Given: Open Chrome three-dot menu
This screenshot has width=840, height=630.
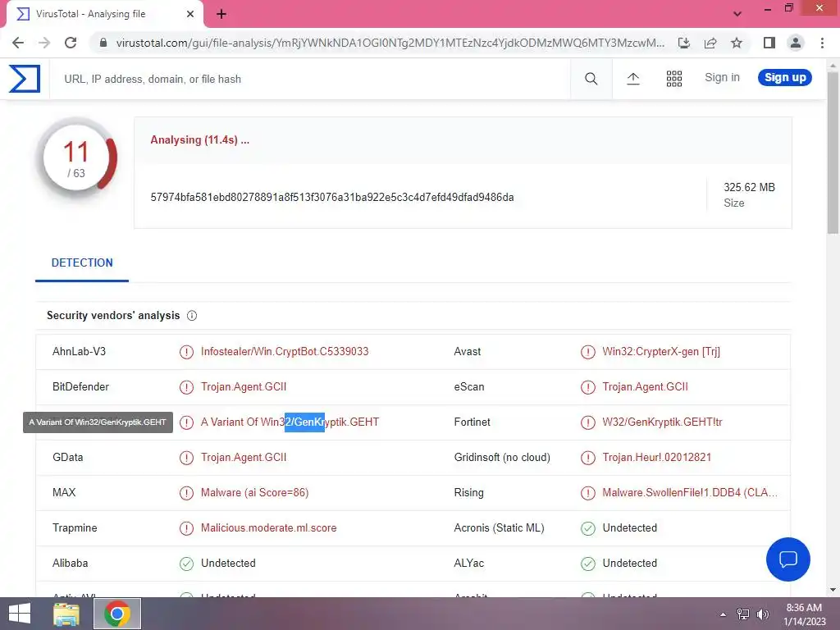Looking at the screenshot, I should 822,43.
